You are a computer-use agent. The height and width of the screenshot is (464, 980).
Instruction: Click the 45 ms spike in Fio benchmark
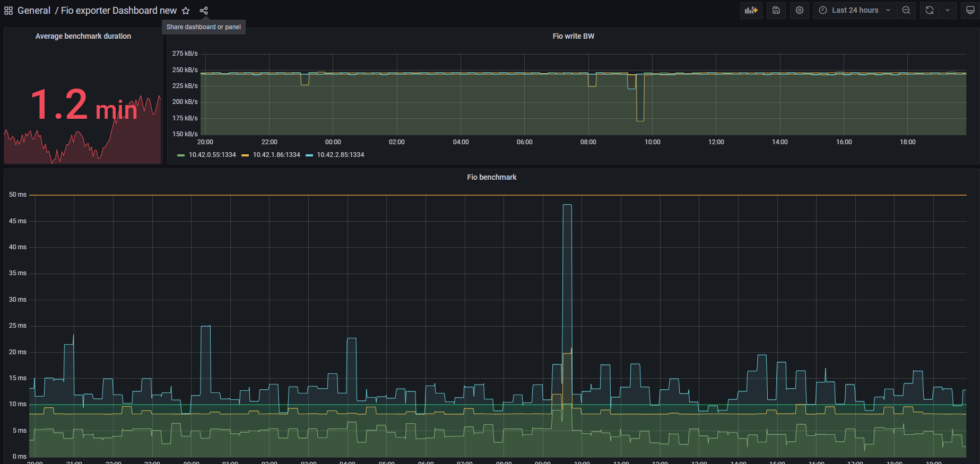click(567, 205)
